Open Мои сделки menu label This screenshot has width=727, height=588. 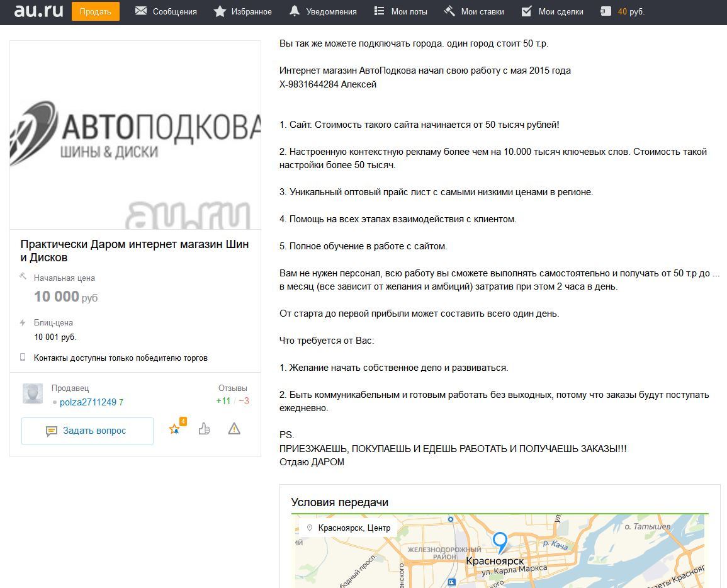[x=561, y=11]
